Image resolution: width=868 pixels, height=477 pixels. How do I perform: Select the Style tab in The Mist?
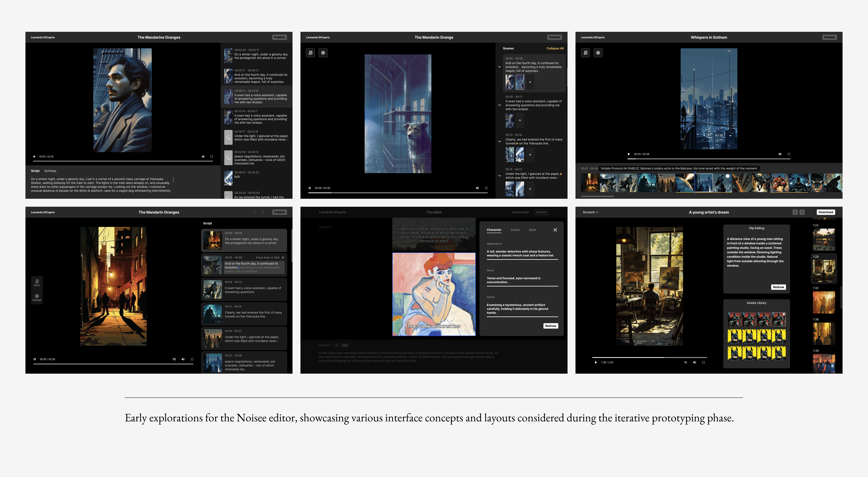[x=532, y=230]
